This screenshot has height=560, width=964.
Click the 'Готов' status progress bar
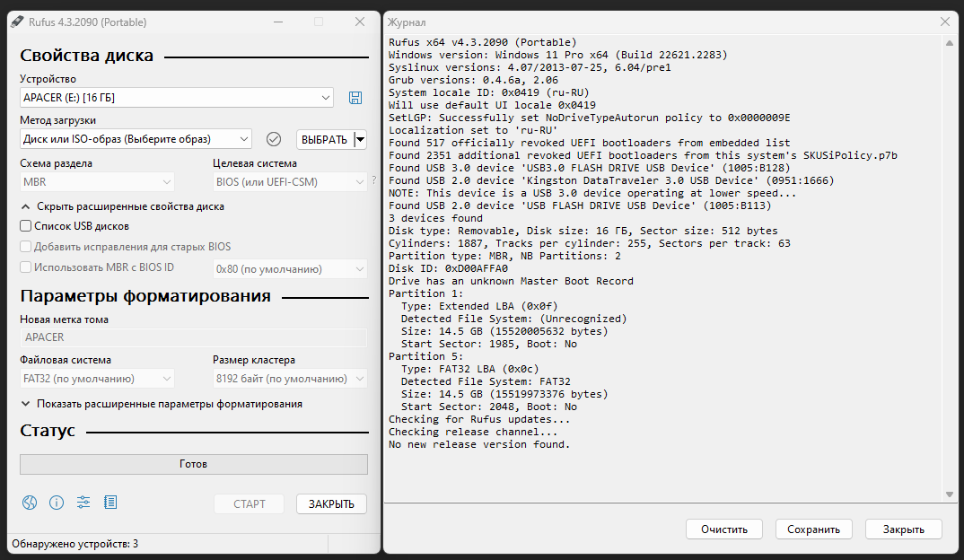click(194, 464)
